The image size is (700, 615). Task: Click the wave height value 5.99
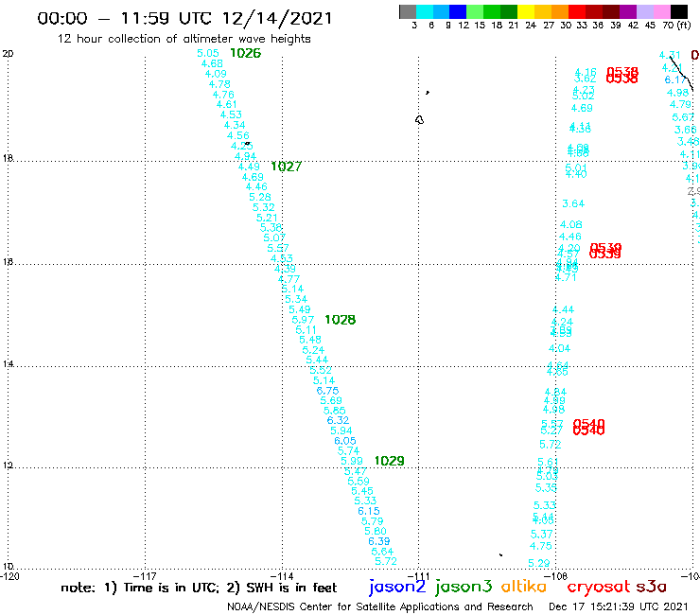(x=352, y=461)
